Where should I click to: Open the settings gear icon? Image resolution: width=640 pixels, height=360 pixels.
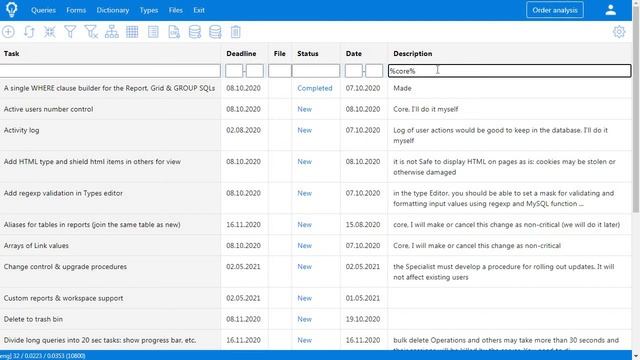(x=619, y=32)
